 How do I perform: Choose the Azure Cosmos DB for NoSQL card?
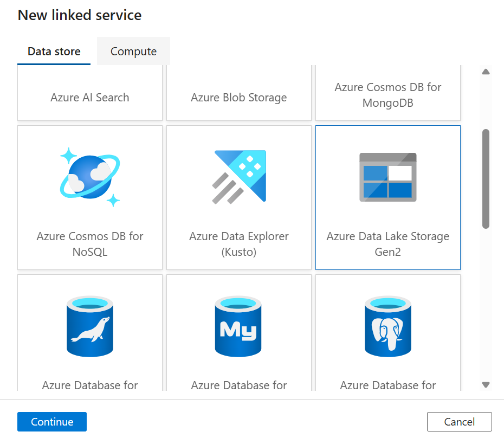pyautogui.click(x=89, y=197)
